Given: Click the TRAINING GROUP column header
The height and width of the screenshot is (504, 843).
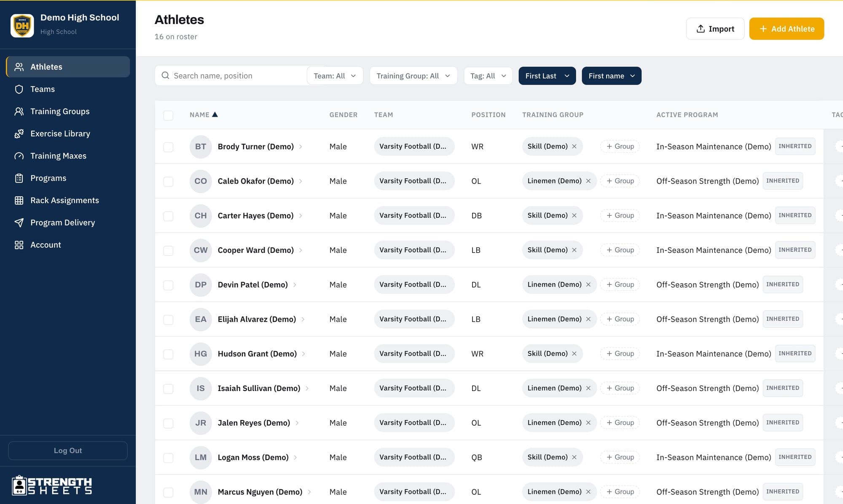Looking at the screenshot, I should point(553,115).
